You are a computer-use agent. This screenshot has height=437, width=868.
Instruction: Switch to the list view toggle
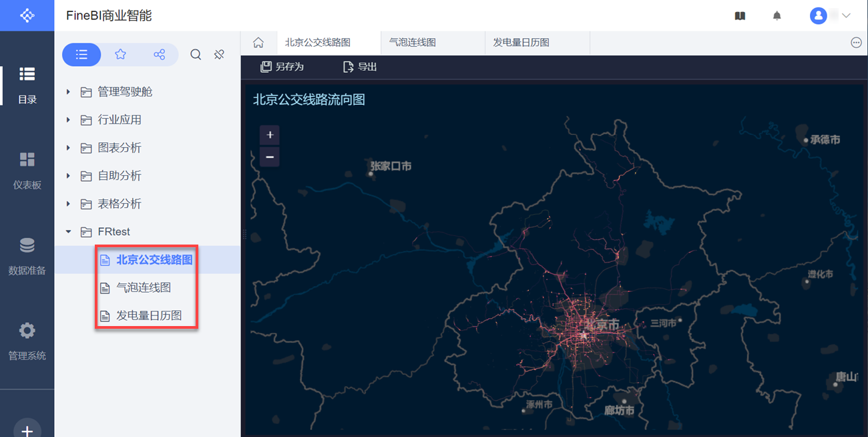point(81,55)
